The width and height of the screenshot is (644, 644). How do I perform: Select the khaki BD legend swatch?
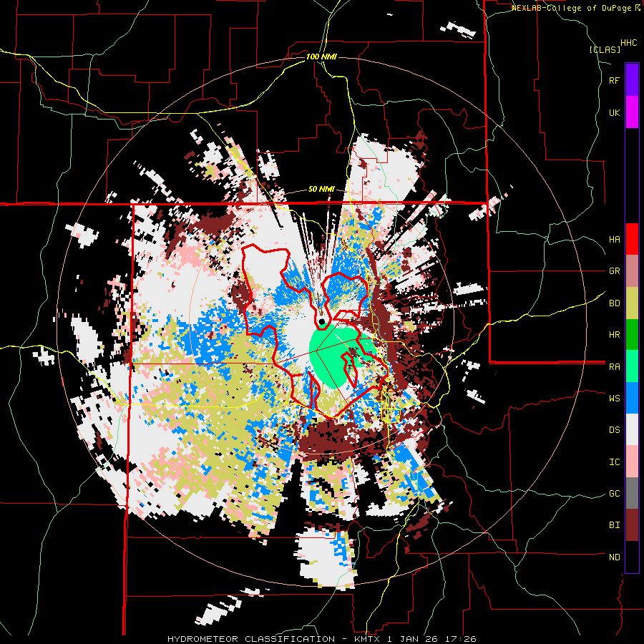click(x=632, y=303)
